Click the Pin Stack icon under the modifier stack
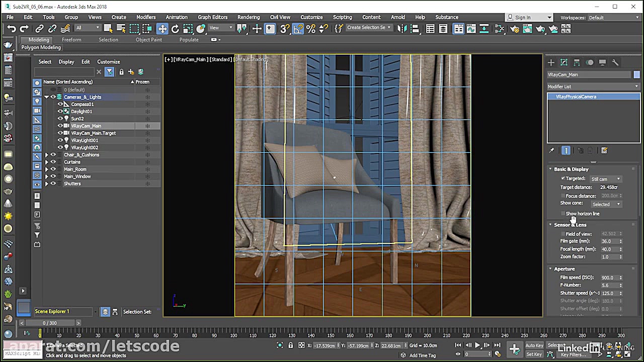The height and width of the screenshot is (362, 644). [551, 150]
